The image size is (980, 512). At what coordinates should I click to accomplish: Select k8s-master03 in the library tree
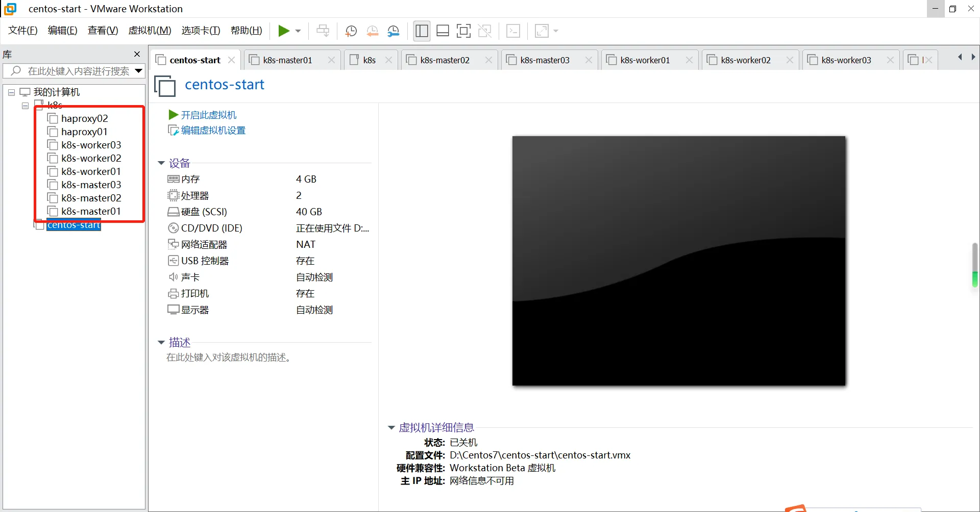[91, 185]
